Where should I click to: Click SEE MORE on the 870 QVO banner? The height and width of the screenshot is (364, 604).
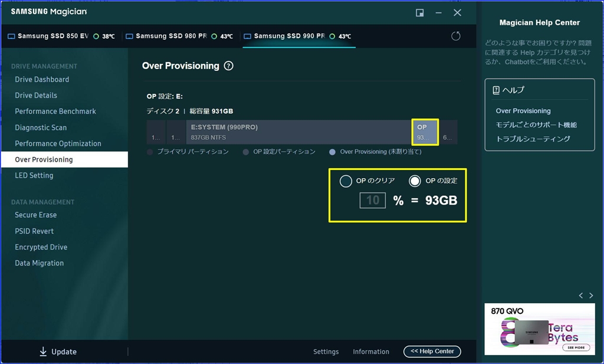576,347
